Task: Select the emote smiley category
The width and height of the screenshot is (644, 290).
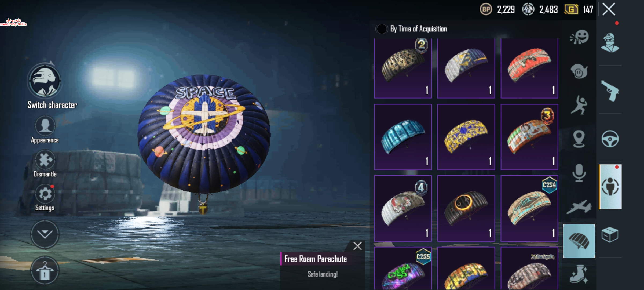Action: (579, 37)
